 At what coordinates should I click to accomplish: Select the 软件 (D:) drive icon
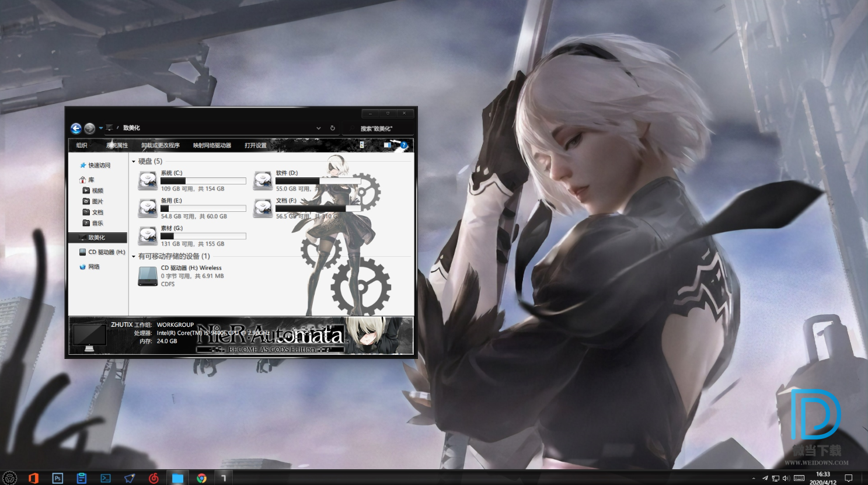pyautogui.click(x=263, y=180)
